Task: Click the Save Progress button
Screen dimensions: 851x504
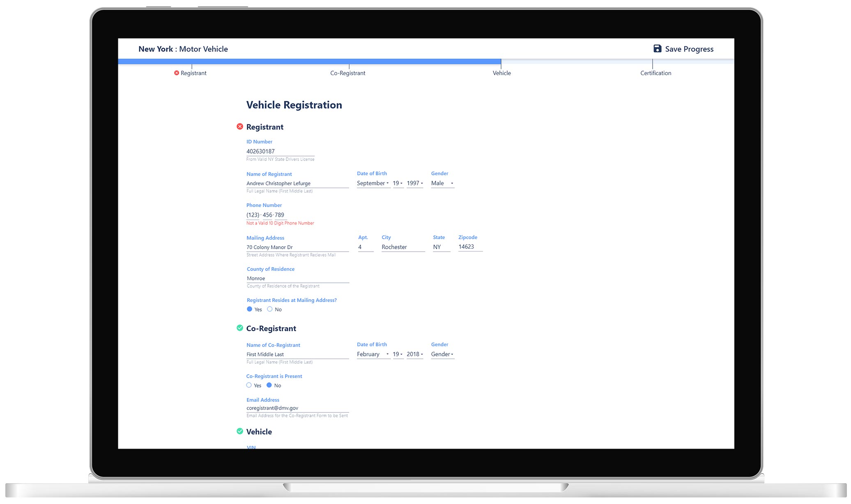Action: (683, 49)
